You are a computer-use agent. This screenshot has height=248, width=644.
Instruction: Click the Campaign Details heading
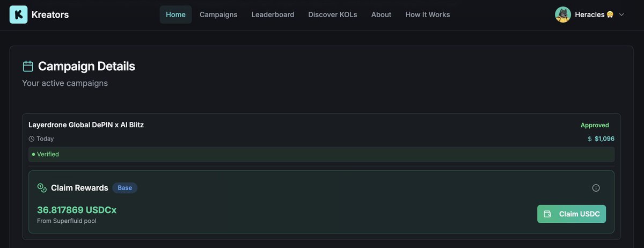pyautogui.click(x=86, y=67)
